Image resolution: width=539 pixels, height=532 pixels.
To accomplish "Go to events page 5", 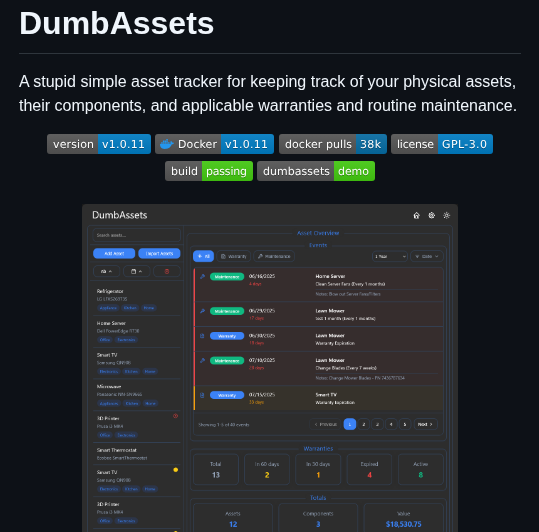I will [405, 424].
